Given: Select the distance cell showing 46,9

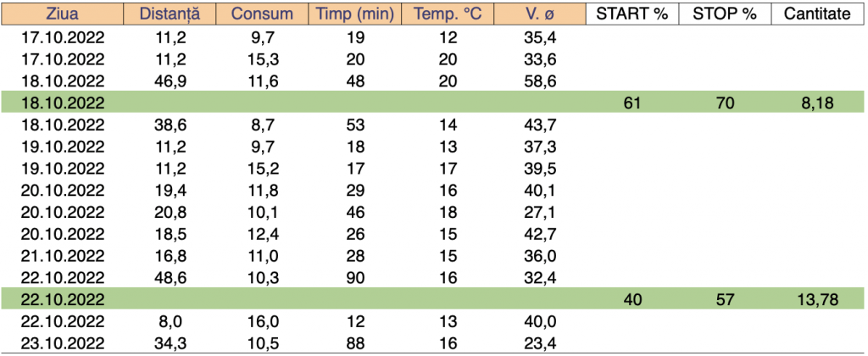Looking at the screenshot, I should tap(165, 81).
